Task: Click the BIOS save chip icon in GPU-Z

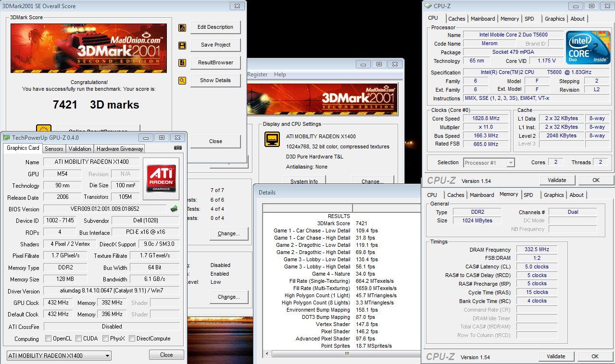Action: 174,209
